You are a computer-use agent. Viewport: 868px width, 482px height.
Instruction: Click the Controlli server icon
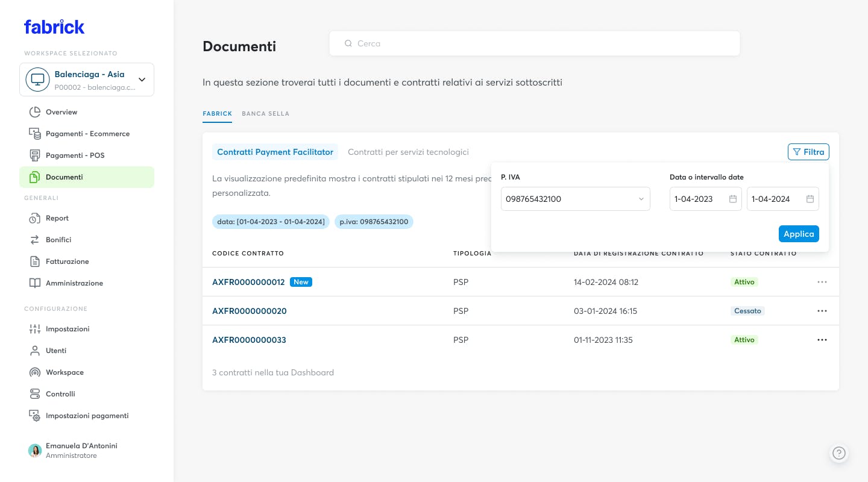35,394
